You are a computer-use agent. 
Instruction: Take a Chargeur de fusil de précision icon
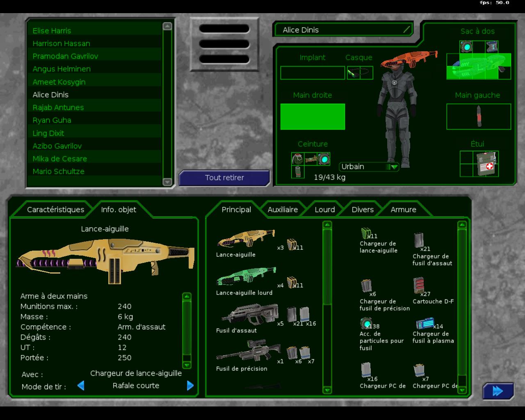coord(366,286)
